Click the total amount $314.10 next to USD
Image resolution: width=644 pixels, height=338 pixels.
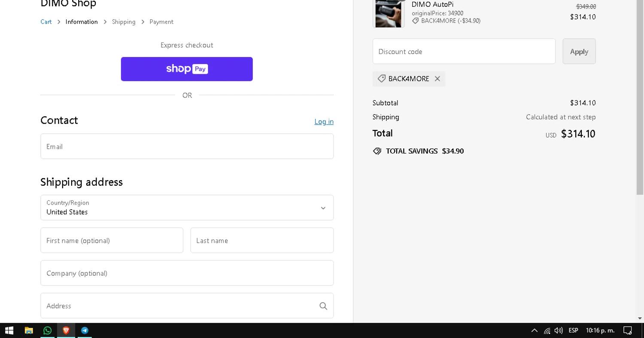click(x=578, y=134)
